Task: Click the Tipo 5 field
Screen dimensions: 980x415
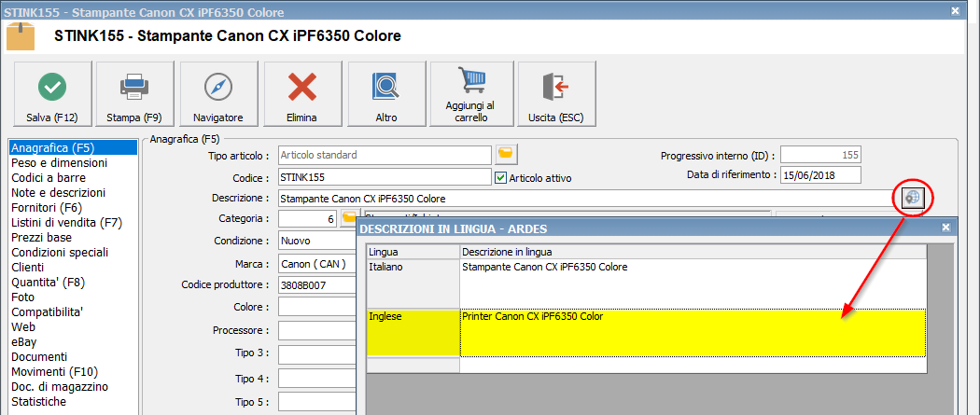Action: tap(317, 401)
